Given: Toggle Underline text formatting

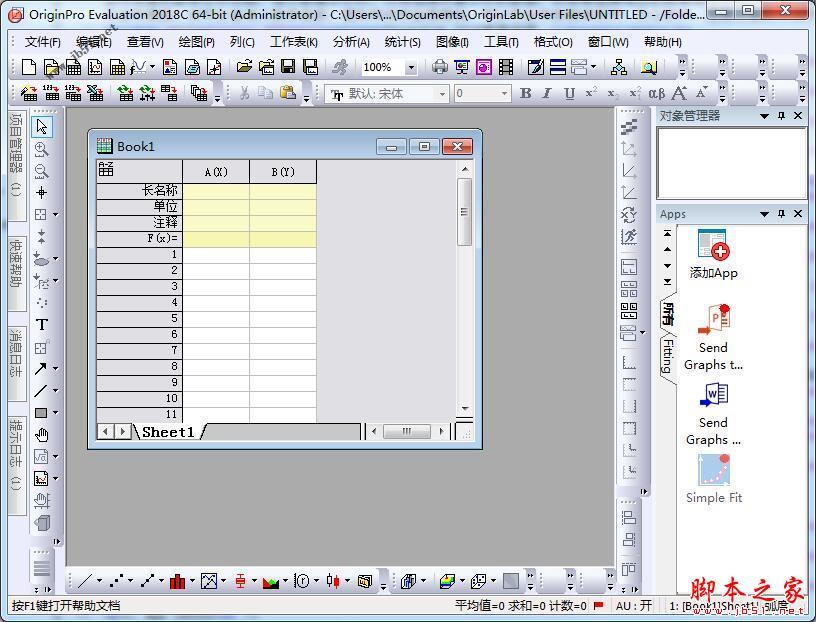Looking at the screenshot, I should tap(569, 94).
